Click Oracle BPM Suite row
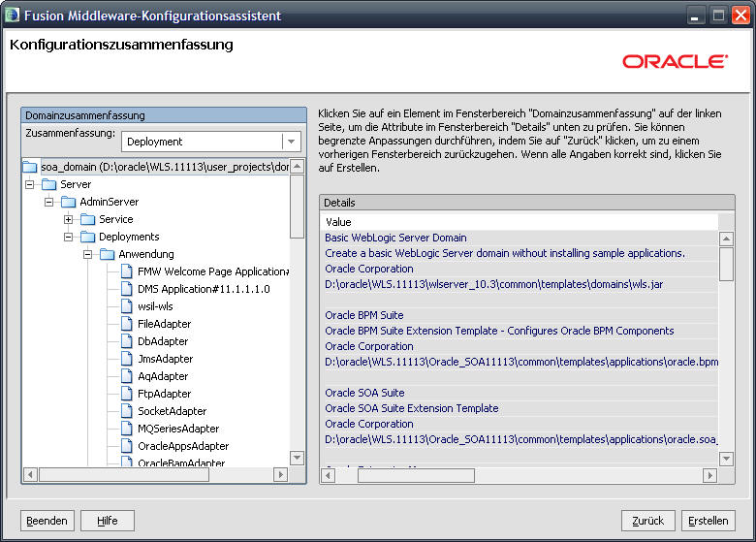 coord(520,315)
